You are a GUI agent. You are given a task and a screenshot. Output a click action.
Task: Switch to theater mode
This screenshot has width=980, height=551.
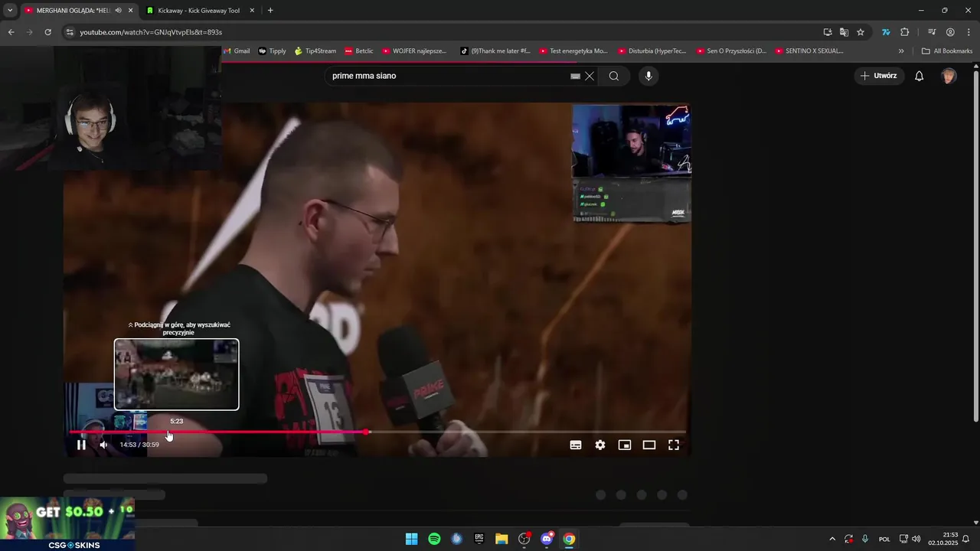click(x=649, y=445)
